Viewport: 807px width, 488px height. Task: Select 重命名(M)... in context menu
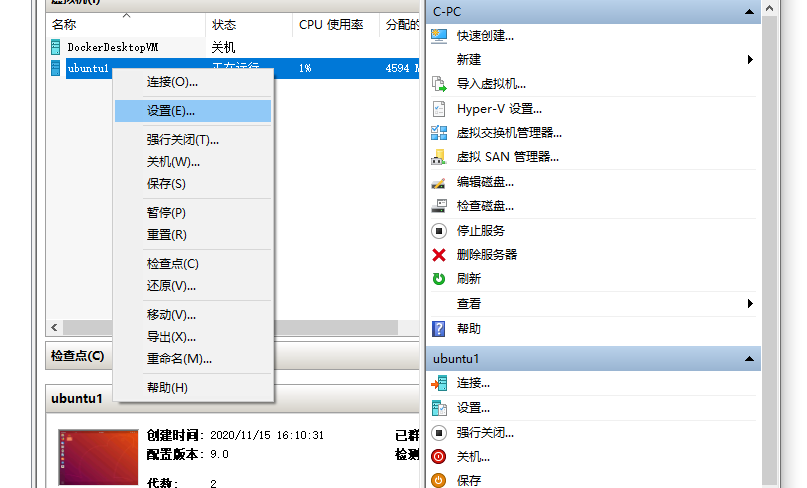(x=193, y=359)
